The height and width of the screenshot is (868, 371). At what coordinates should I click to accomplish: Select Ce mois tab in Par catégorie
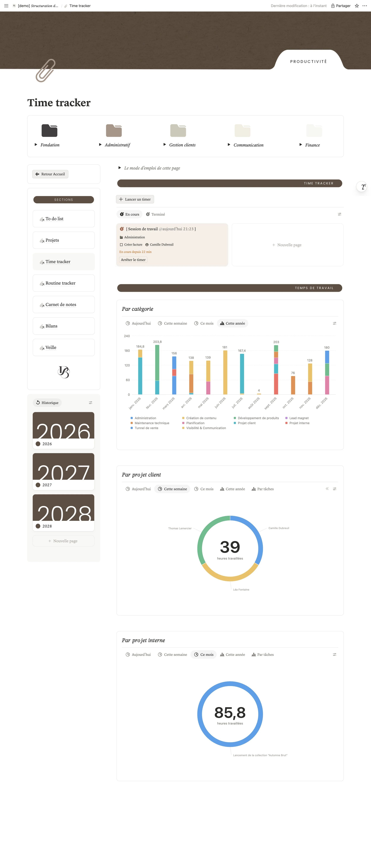(204, 323)
